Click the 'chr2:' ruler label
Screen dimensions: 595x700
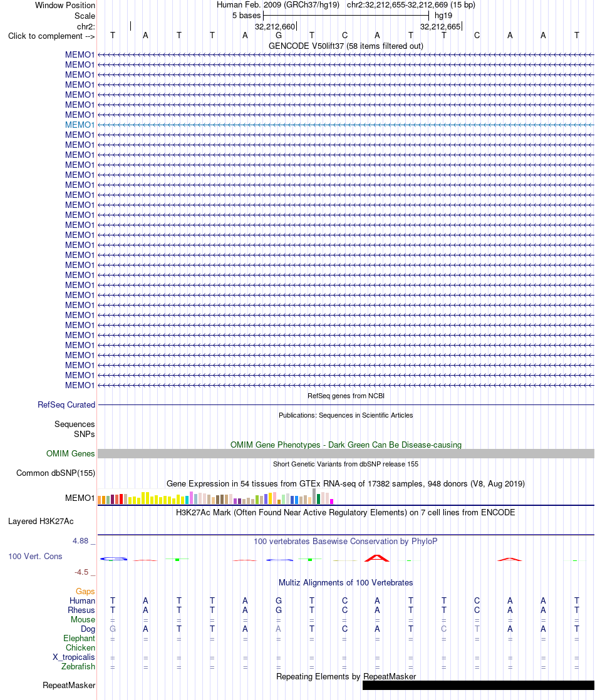[x=86, y=27]
